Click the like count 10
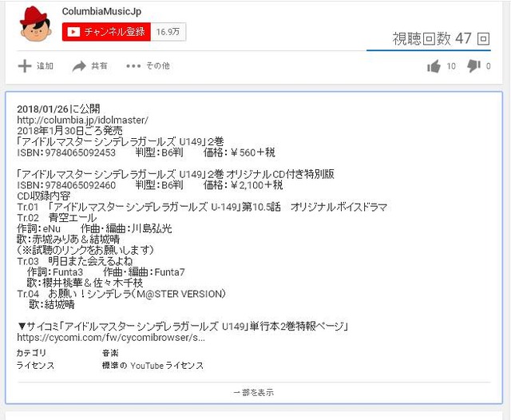Image resolution: width=511 pixels, height=420 pixels. (451, 66)
